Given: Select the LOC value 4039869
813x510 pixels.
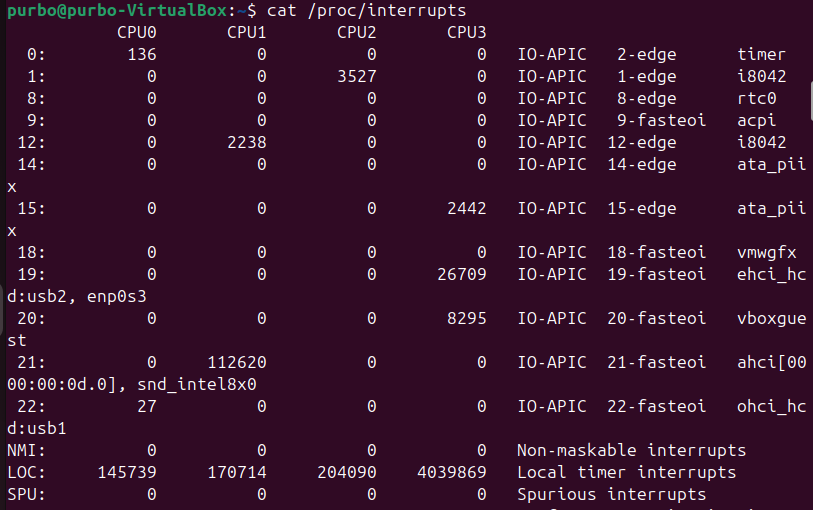Looking at the screenshot, I should (x=452, y=473).
